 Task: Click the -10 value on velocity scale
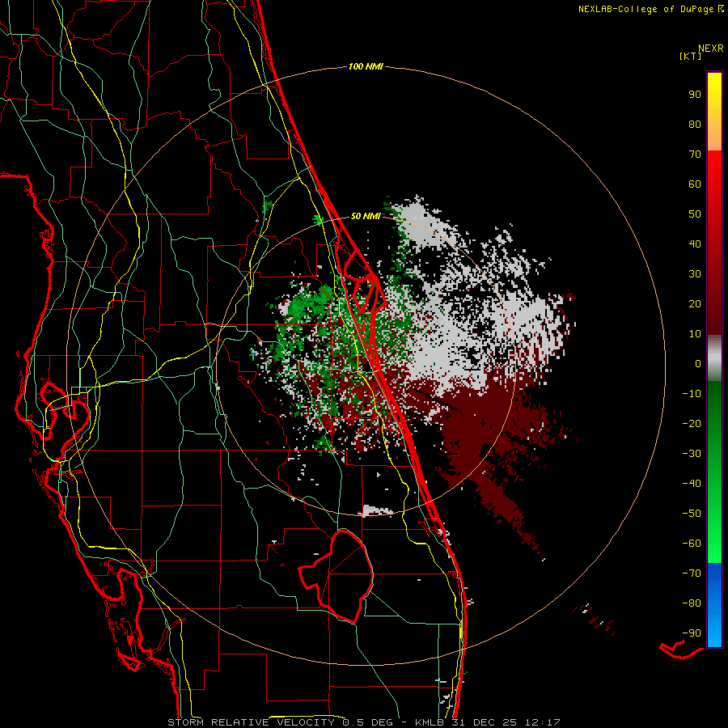click(692, 394)
